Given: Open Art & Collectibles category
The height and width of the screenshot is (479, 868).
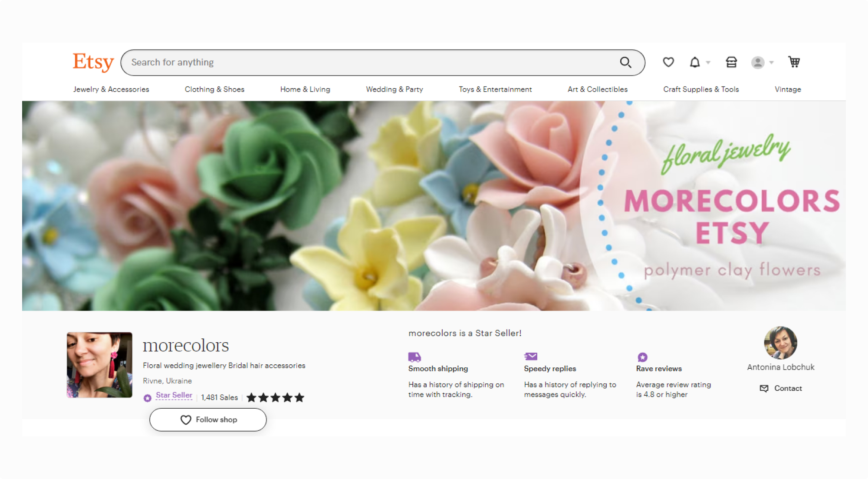Looking at the screenshot, I should 598,89.
